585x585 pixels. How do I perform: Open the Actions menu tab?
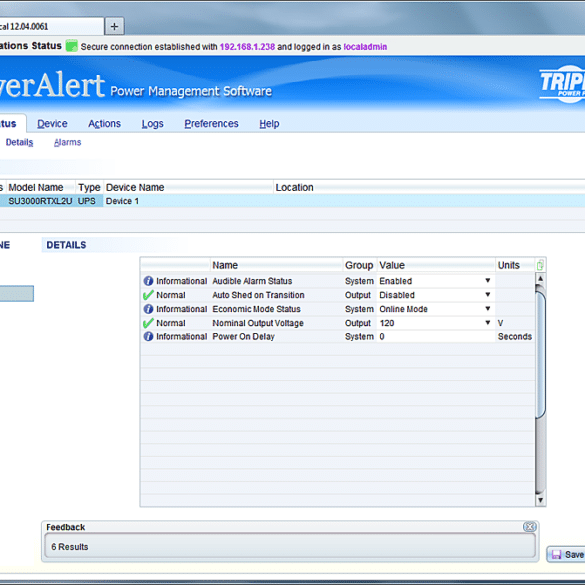[x=104, y=123]
